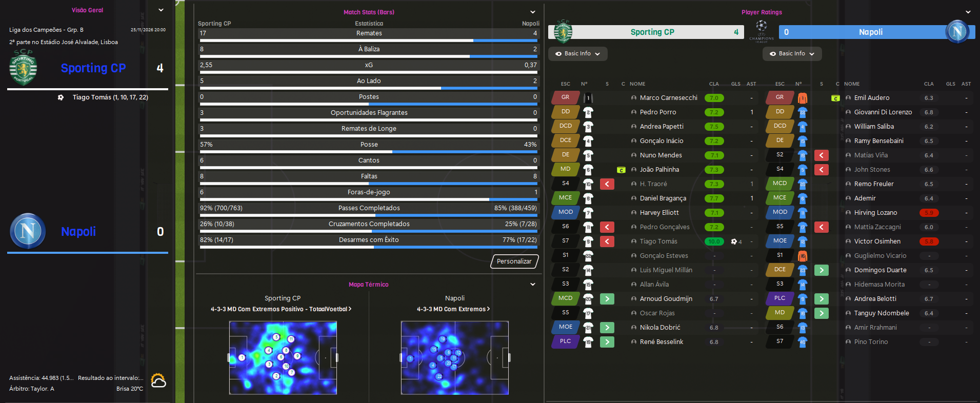Open the Visão Geral panel dropdown
The width and height of the screenshot is (980, 403).
(161, 10)
